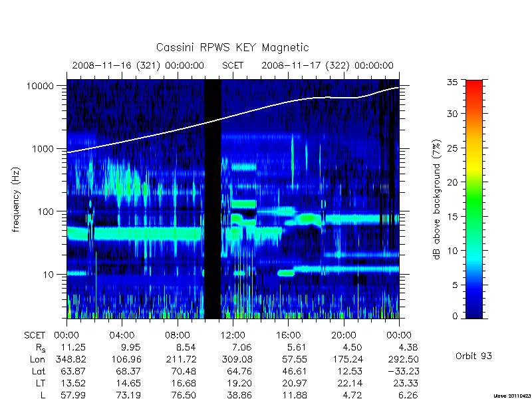Click the 1000 frequency tick label
The height and width of the screenshot is (399, 532).
pos(43,149)
